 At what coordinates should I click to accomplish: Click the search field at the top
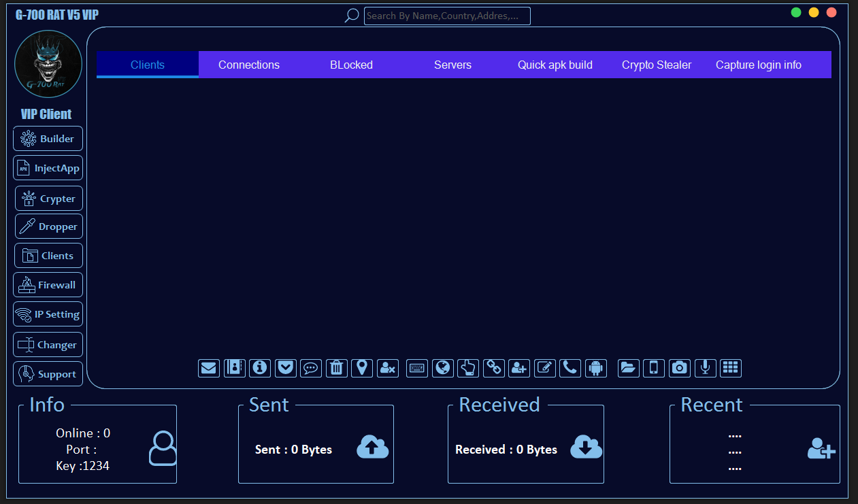(x=447, y=16)
